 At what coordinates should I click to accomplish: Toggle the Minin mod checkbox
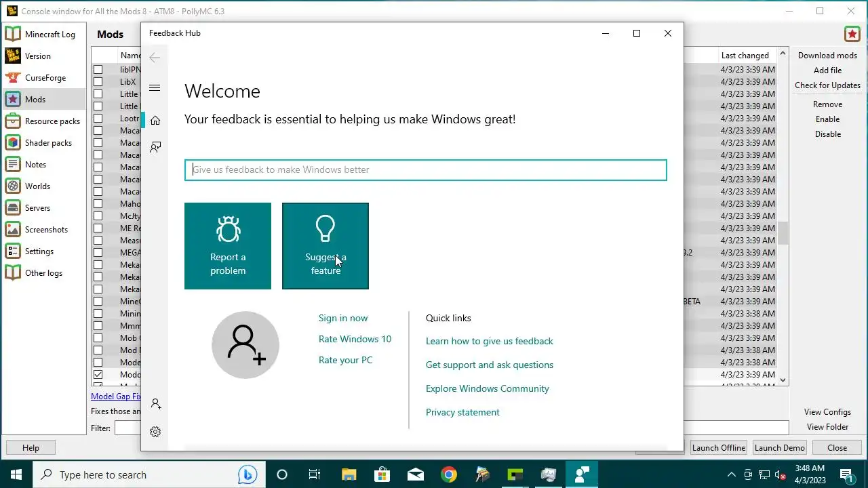(x=98, y=313)
